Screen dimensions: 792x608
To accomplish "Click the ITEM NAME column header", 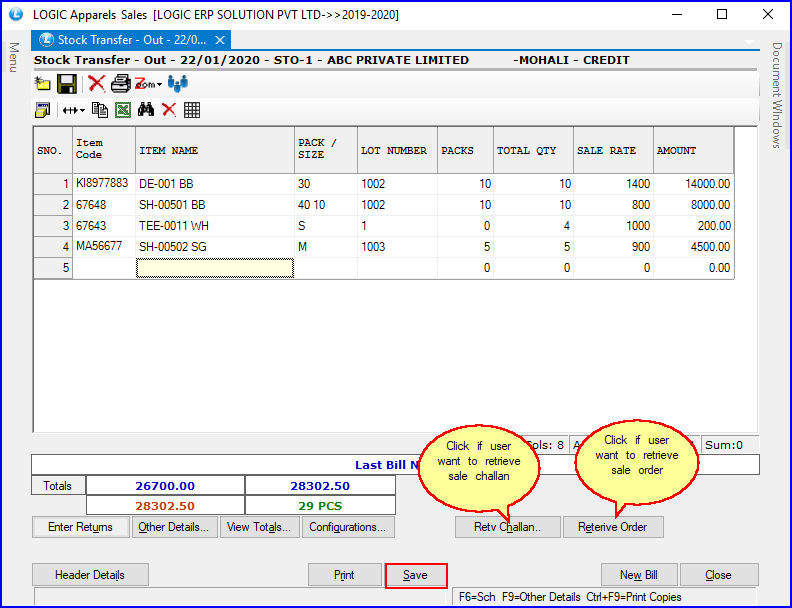I will 215,150.
